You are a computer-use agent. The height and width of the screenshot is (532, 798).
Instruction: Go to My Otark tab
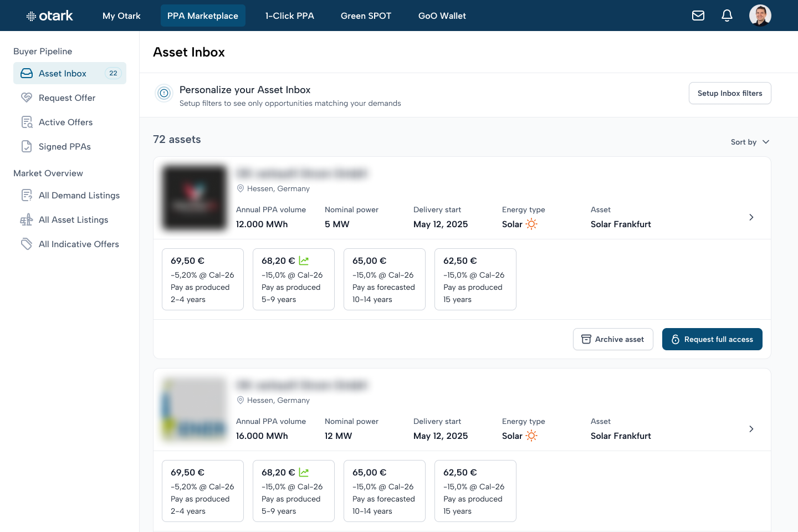coord(121,16)
